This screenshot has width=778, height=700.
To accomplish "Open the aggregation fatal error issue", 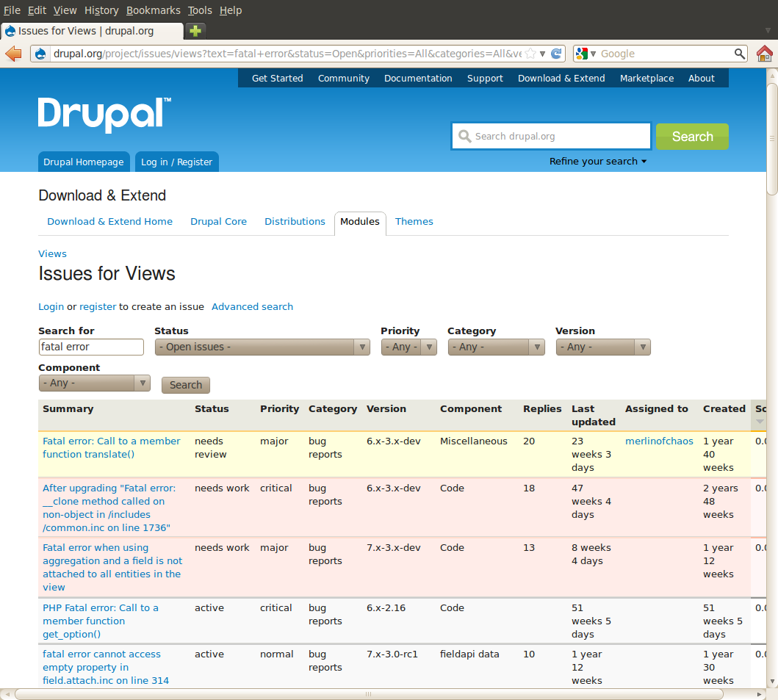I will 112,567.
